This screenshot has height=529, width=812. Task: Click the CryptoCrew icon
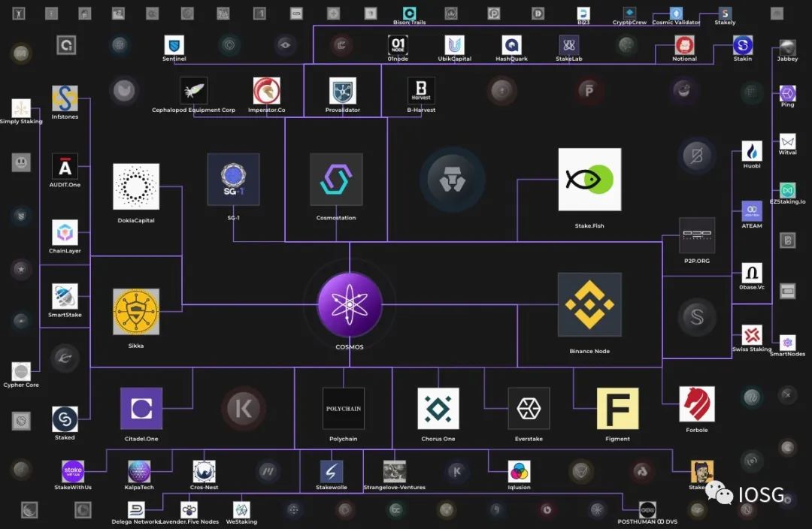629,14
